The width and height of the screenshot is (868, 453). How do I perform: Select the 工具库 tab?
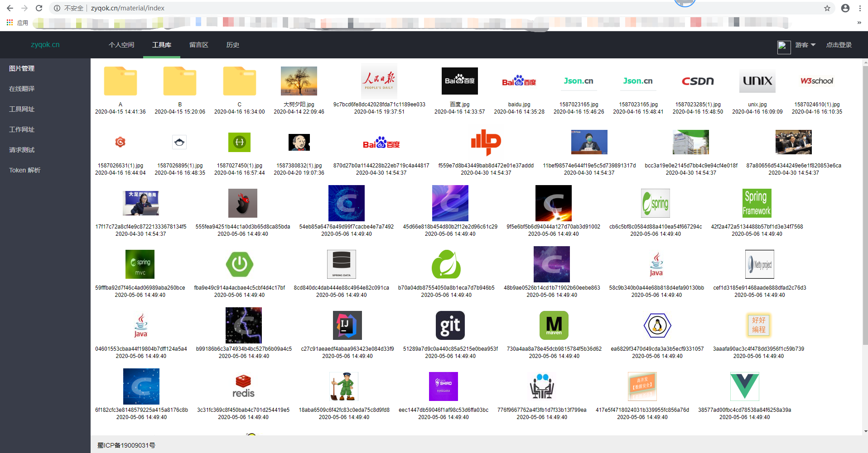click(x=162, y=45)
